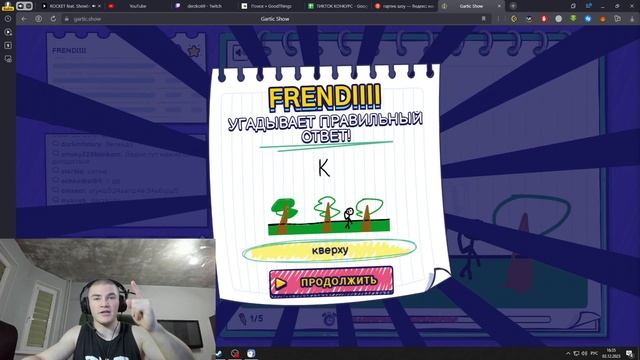This screenshot has height=360, width=640.
Task: Click the stacked-windows icon in title bar
Action: coord(573,6)
